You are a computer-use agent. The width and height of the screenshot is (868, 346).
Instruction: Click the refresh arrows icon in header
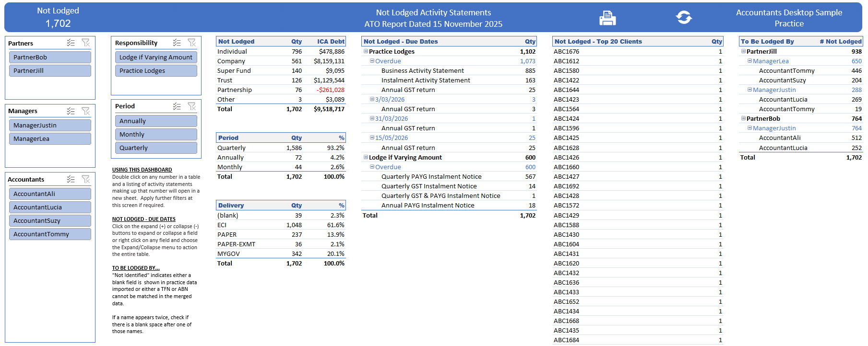click(x=684, y=18)
